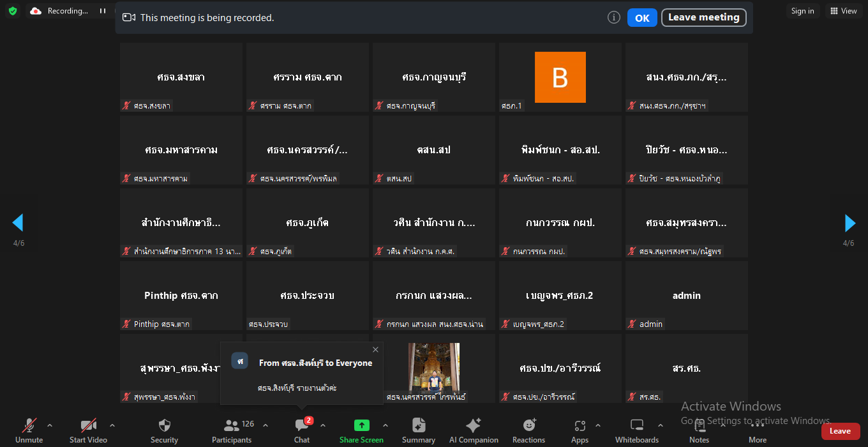Screen dimensions: 868x447
Task: Open the View layout menu
Action: click(843, 11)
